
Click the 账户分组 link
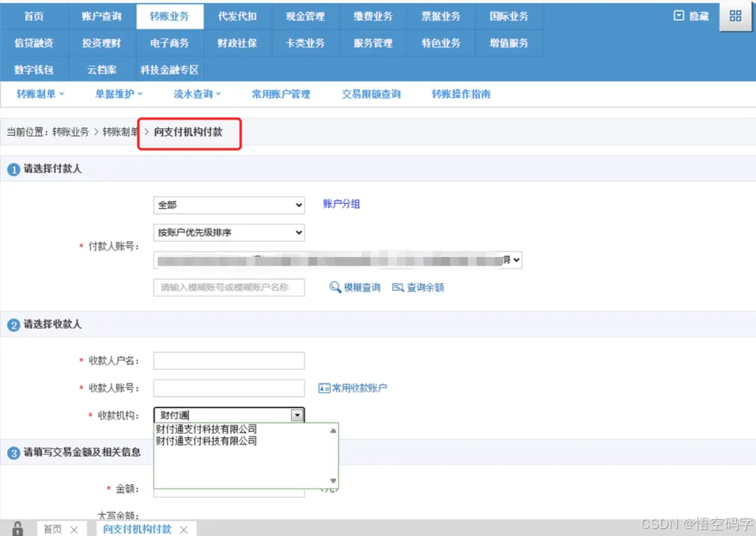pyautogui.click(x=342, y=204)
